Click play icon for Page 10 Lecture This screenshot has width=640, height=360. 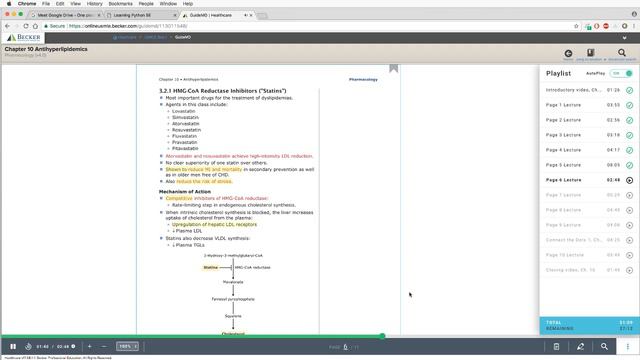(629, 255)
